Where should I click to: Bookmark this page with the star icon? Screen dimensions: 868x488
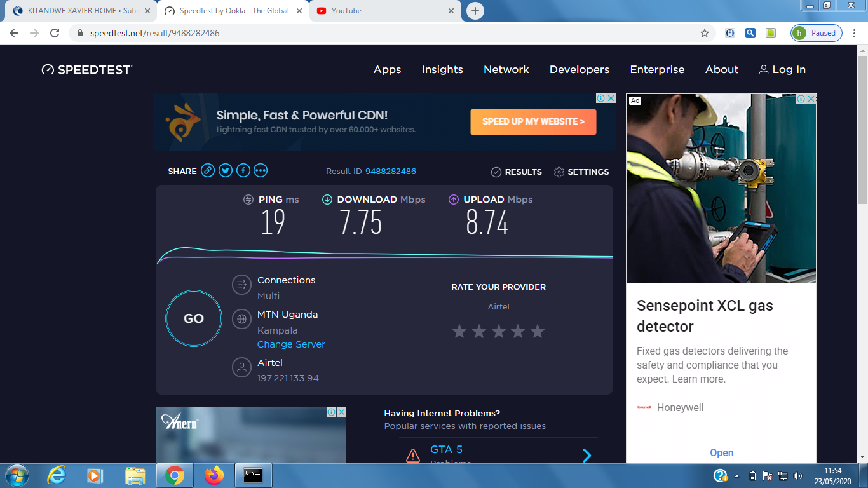pyautogui.click(x=705, y=33)
